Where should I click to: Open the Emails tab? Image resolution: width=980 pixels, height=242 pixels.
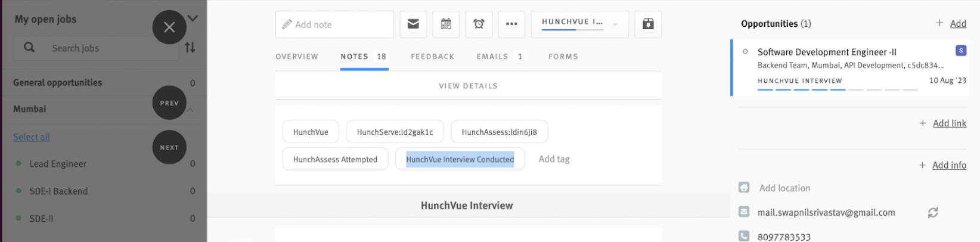pyautogui.click(x=492, y=57)
